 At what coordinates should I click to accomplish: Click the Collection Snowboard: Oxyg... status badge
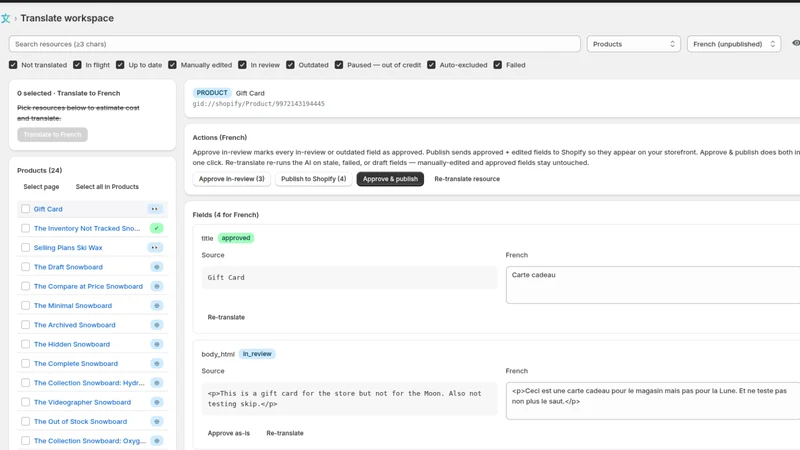(157, 441)
